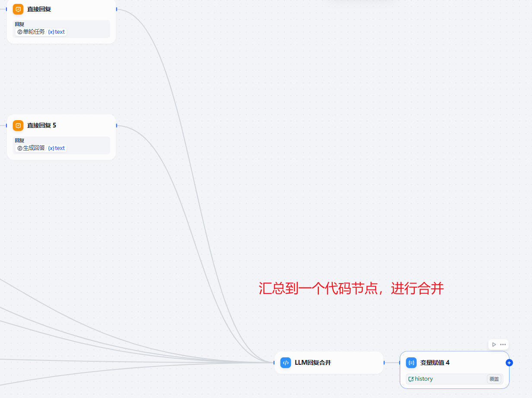Click the 变量赋值 4 node's blue icon
Viewport: 532px width, 398px height.
pos(411,363)
